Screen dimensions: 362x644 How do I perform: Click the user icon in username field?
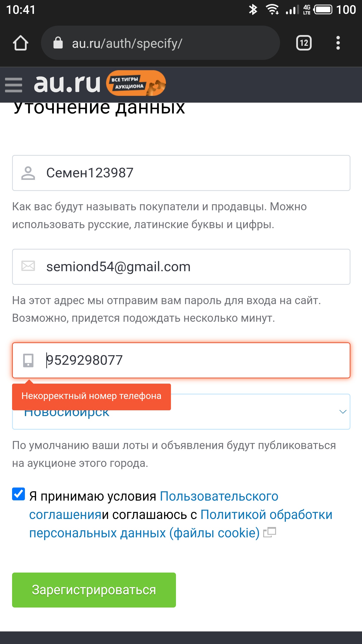[x=28, y=173]
